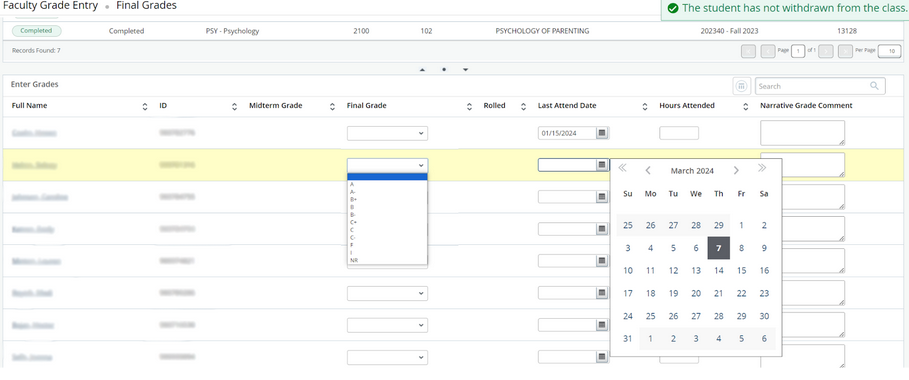Image resolution: width=909 pixels, height=380 pixels.
Task: Go to first page of records
Action: (748, 51)
